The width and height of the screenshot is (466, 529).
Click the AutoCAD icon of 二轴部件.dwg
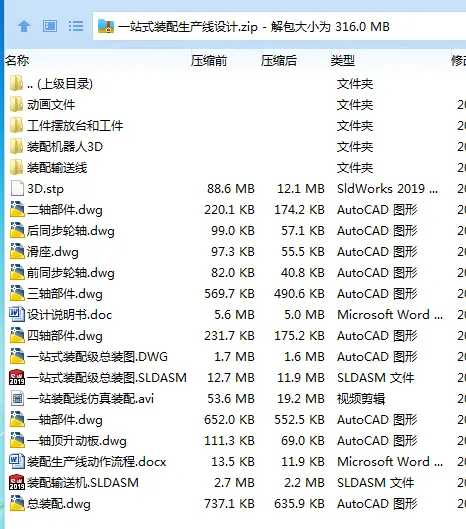click(17, 209)
